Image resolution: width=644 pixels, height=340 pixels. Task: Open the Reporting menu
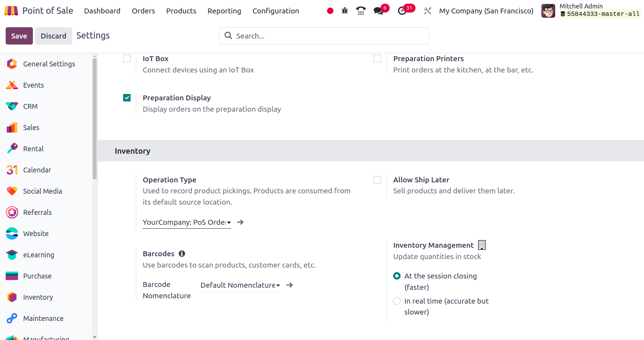(x=224, y=11)
